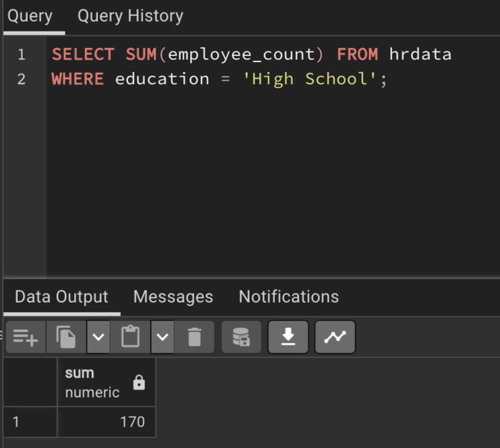Open the Graph Visualiser
Viewport: 500px width, 448px height.
[x=335, y=337]
